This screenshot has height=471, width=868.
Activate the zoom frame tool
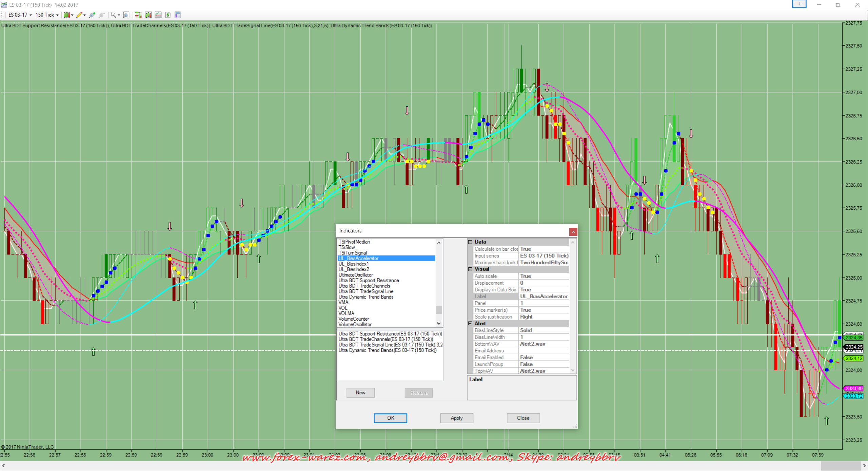point(126,15)
